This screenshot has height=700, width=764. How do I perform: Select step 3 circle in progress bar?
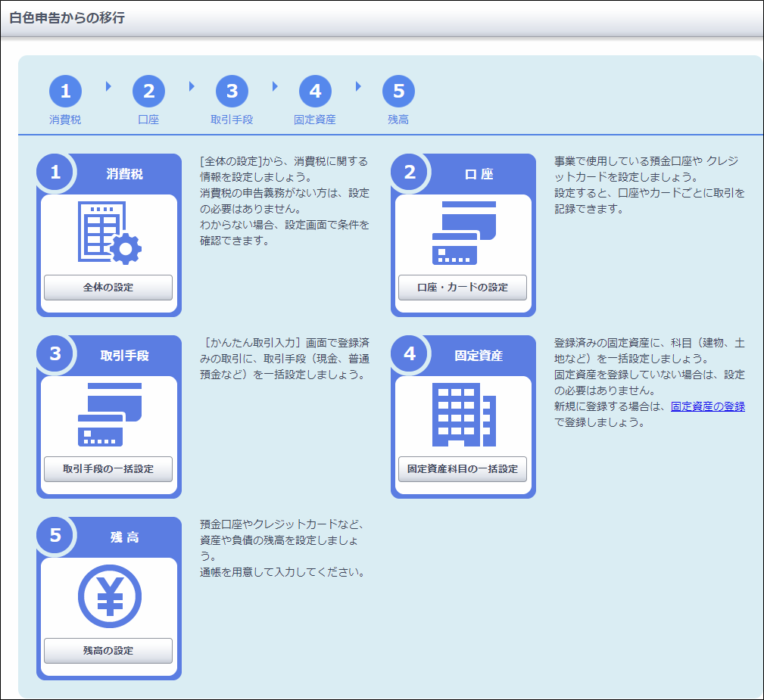[x=232, y=92]
